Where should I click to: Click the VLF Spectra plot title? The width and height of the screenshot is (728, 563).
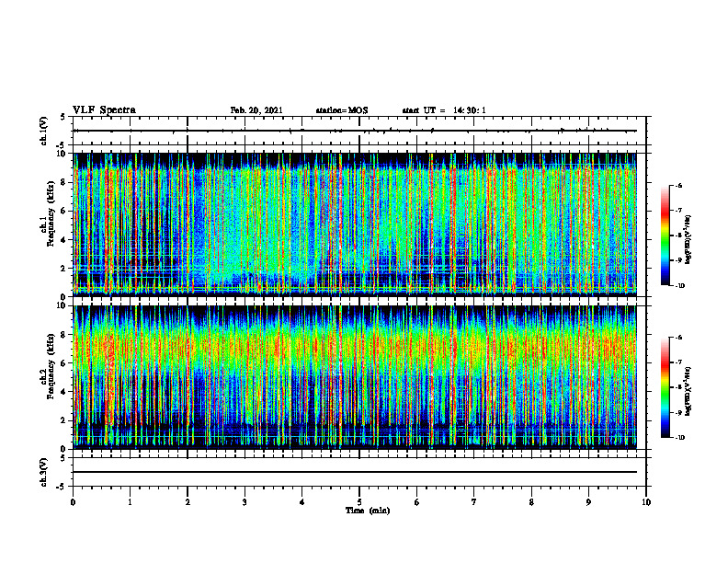click(x=104, y=110)
